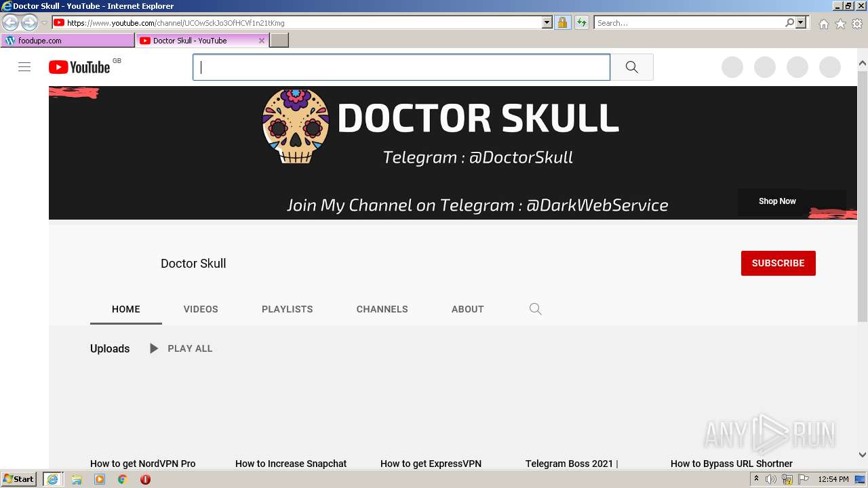This screenshot has height=488, width=868.
Task: Click the browser address bar URL
Action: 304,22
